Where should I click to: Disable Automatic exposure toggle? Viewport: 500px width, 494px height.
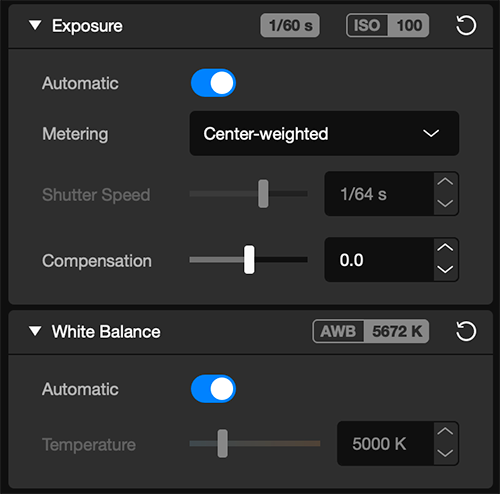click(x=213, y=83)
